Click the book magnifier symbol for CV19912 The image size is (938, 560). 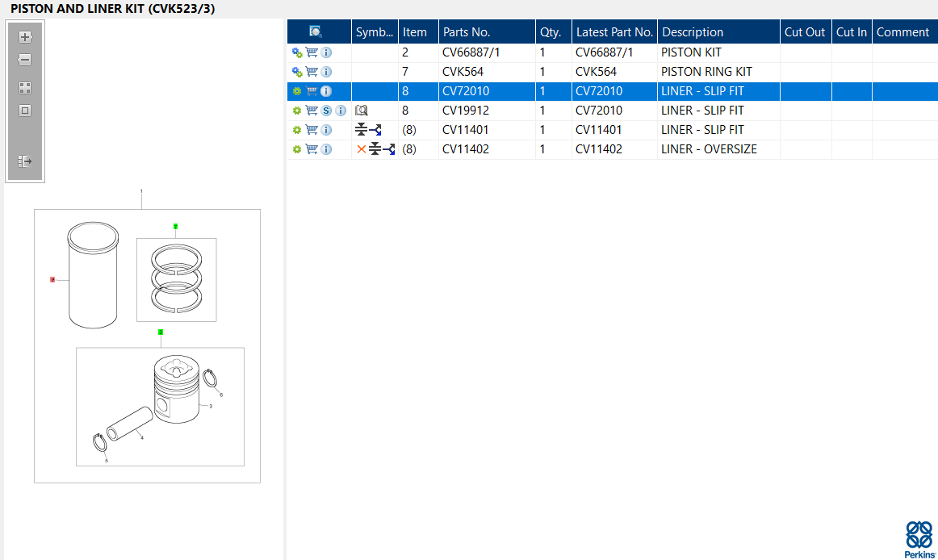362,111
